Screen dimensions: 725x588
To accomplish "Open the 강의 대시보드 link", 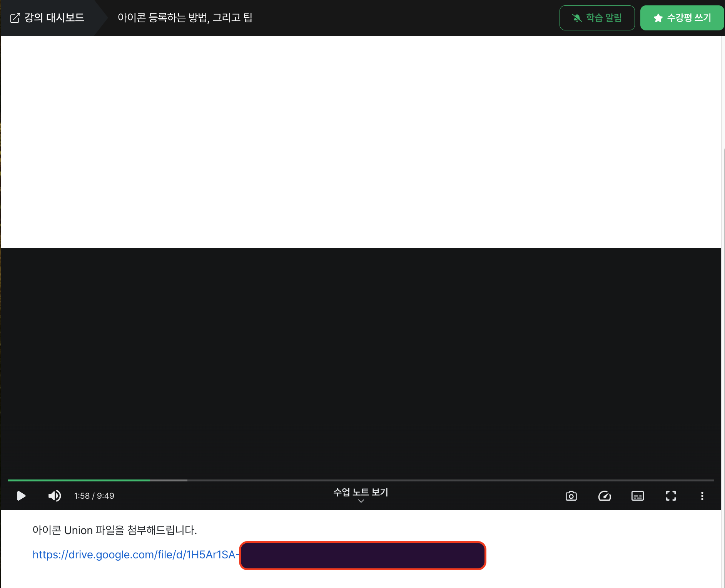I will pos(47,18).
